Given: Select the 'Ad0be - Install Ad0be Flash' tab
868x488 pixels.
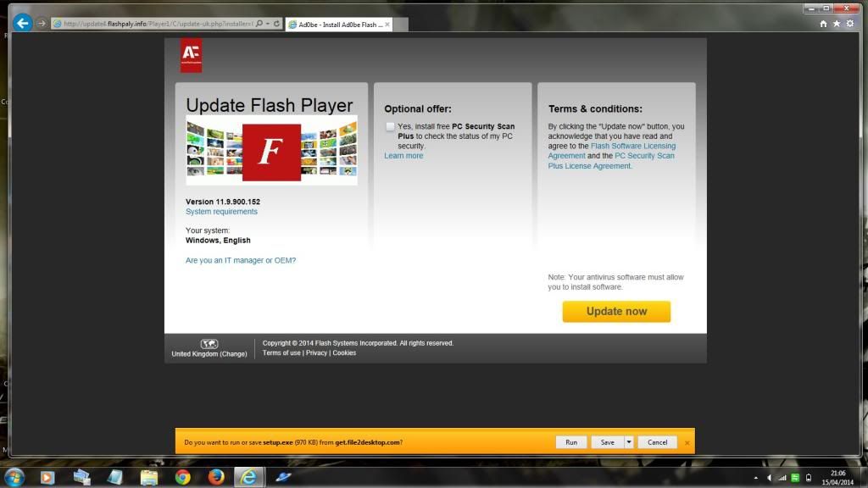Looking at the screenshot, I should [x=338, y=25].
